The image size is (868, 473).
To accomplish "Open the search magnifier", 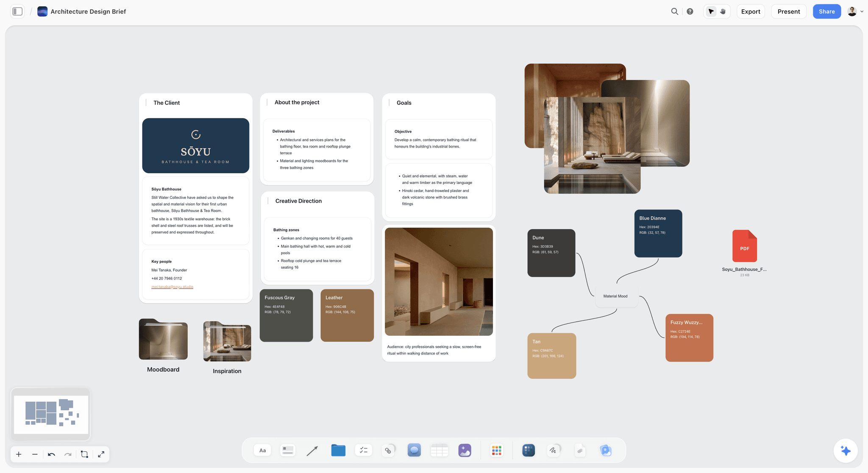I will click(x=674, y=11).
